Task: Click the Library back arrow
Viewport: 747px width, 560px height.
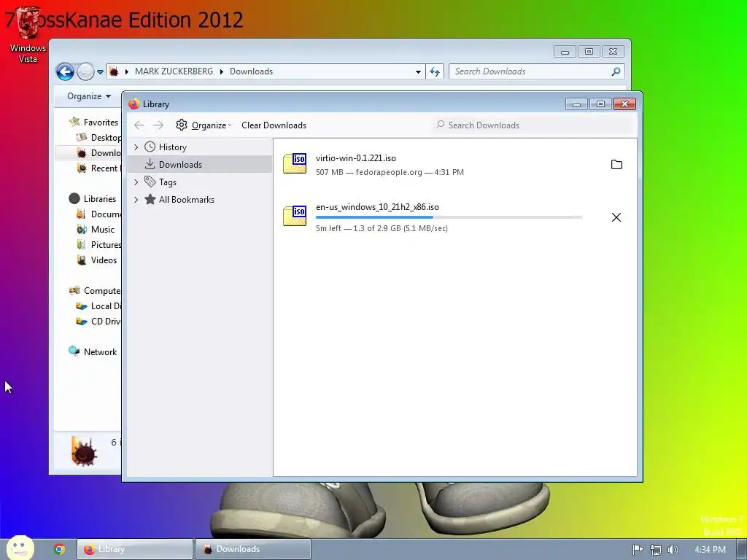Action: pos(139,125)
